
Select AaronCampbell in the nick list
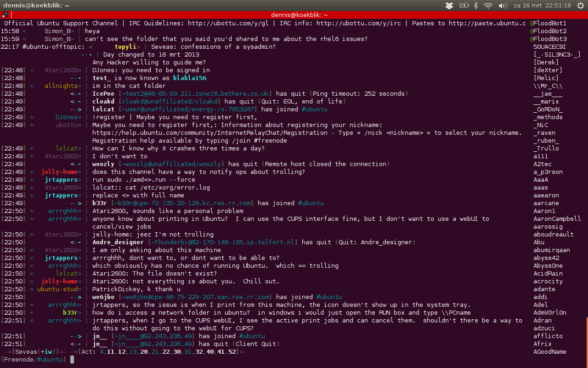pos(557,219)
